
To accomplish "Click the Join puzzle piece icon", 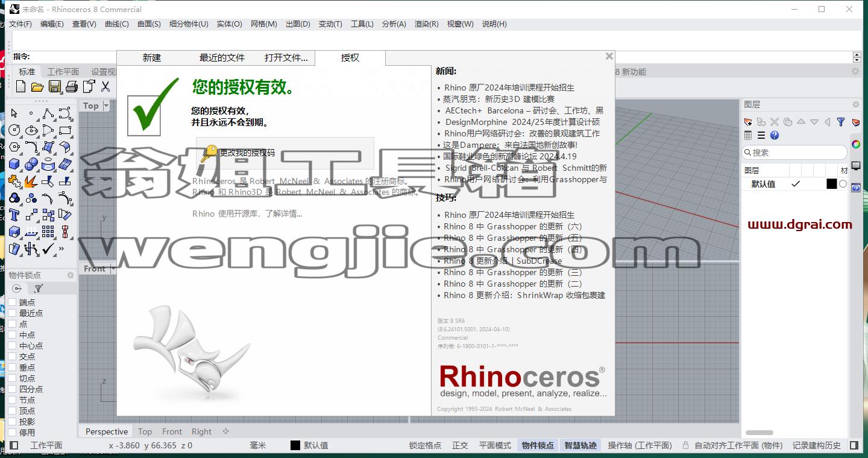I will pos(14,181).
